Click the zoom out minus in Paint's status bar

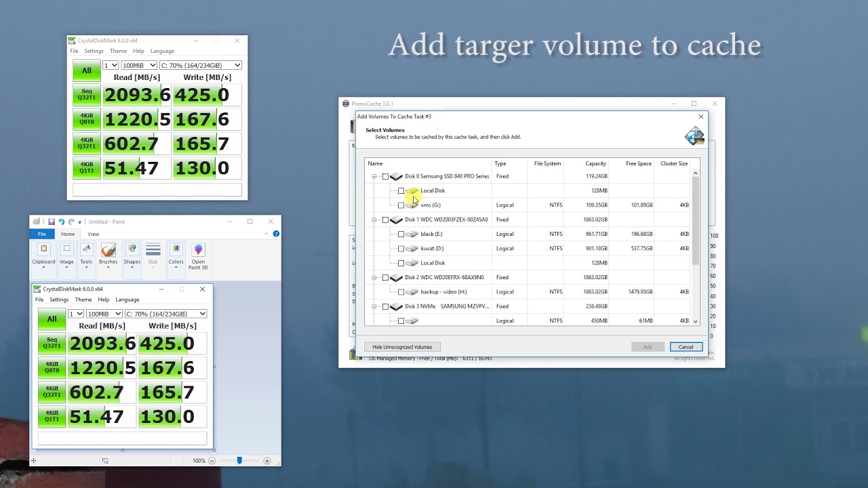point(212,461)
